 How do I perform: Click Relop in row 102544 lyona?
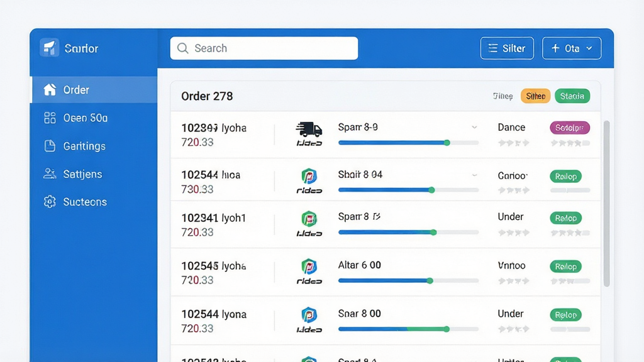point(566,315)
